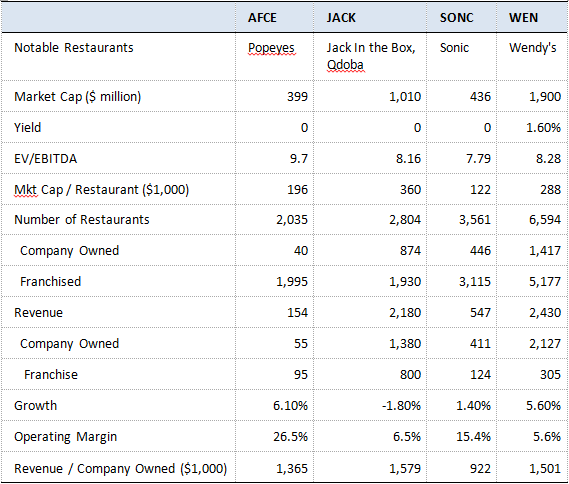Click Number of Restaurants row label

click(x=82, y=220)
